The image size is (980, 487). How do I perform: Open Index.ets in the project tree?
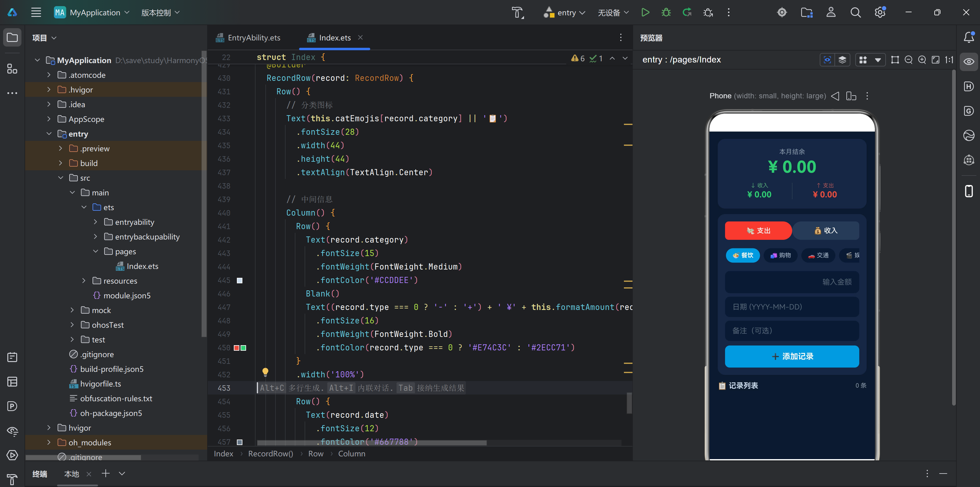[137, 266]
